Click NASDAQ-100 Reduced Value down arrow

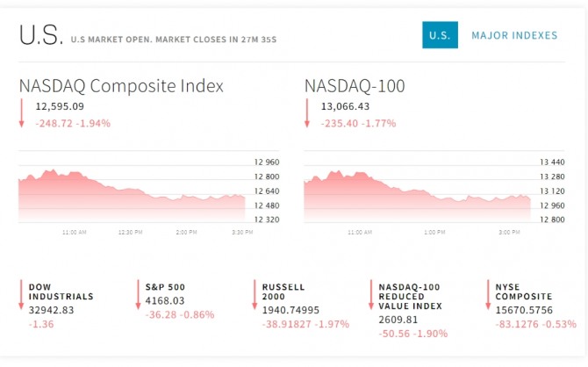371,296
